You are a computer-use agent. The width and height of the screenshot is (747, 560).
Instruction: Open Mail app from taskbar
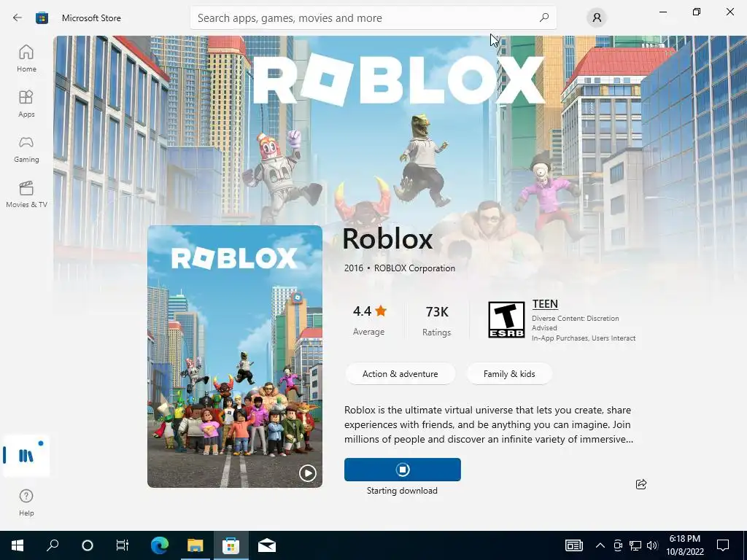pos(267,545)
